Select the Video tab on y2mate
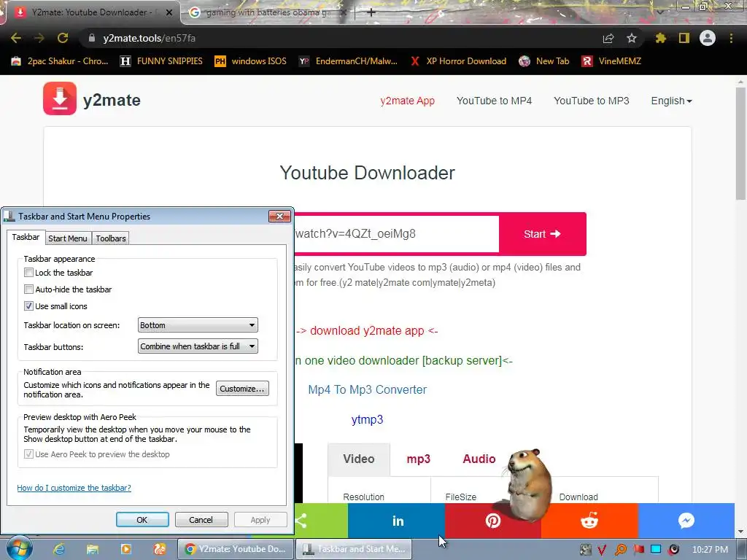The width and height of the screenshot is (747, 560). [359, 459]
